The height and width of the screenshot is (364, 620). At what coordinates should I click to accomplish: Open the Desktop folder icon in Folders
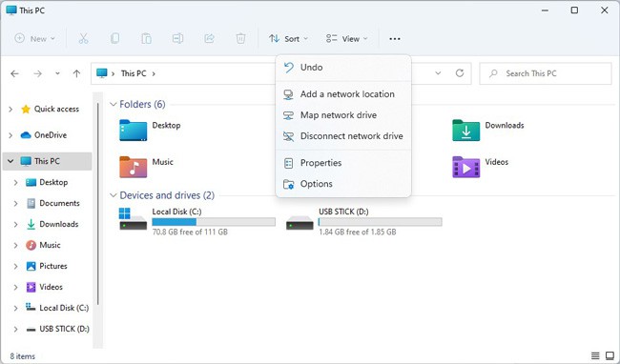[134, 131]
